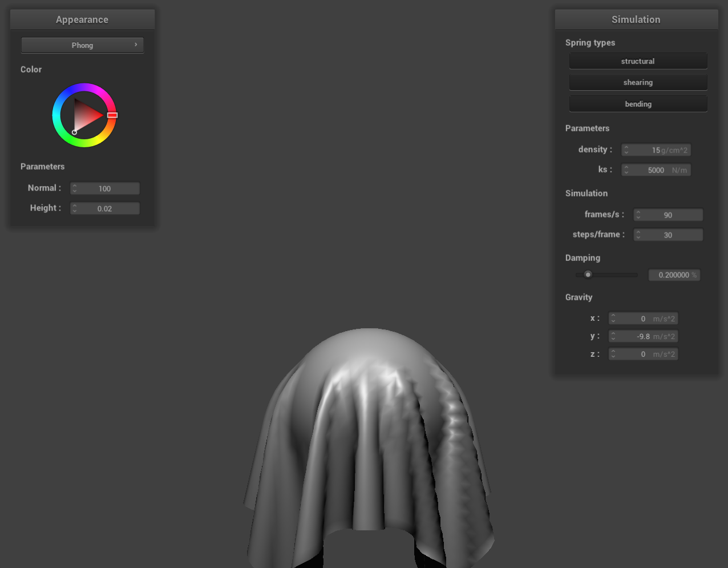Image resolution: width=728 pixels, height=568 pixels.
Task: Click the density field stepper arrows
Action: click(x=626, y=150)
